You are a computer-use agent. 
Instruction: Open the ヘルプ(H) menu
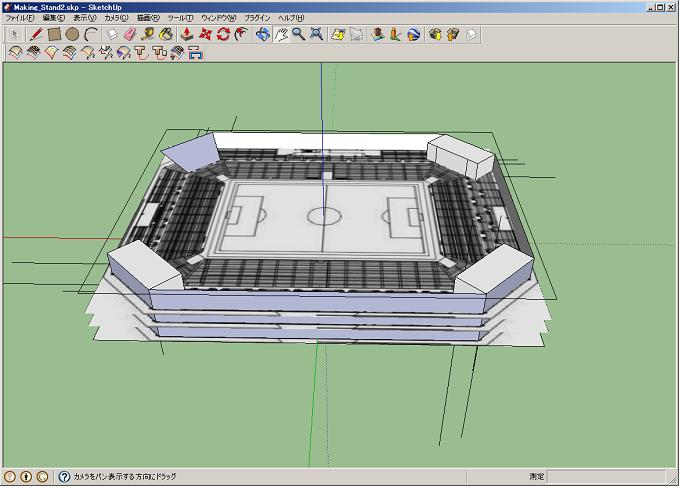tap(292, 18)
